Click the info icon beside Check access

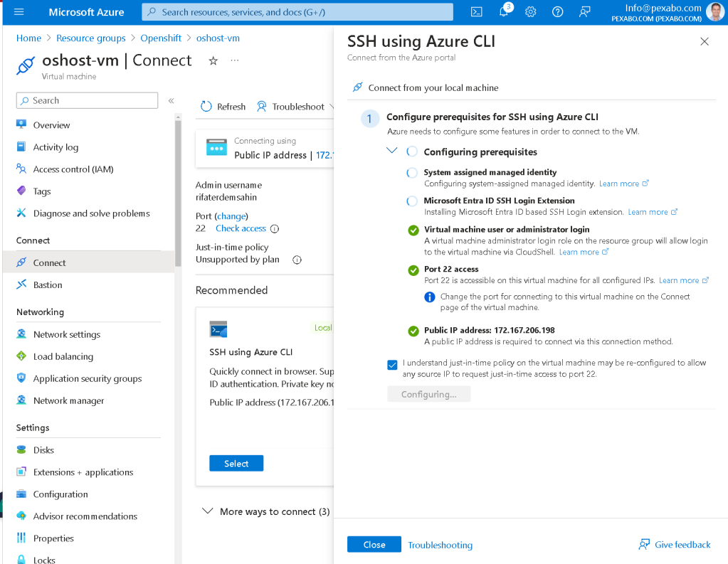275,229
